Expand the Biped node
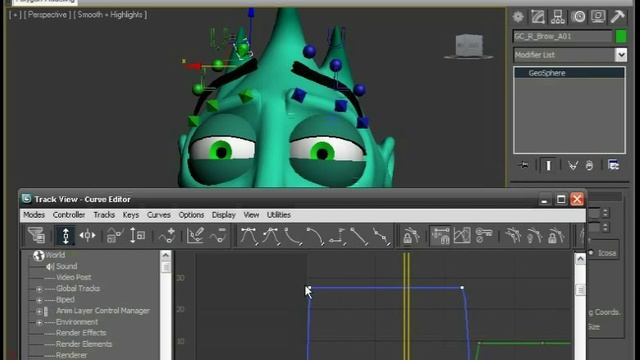640x360 pixels. [39, 300]
